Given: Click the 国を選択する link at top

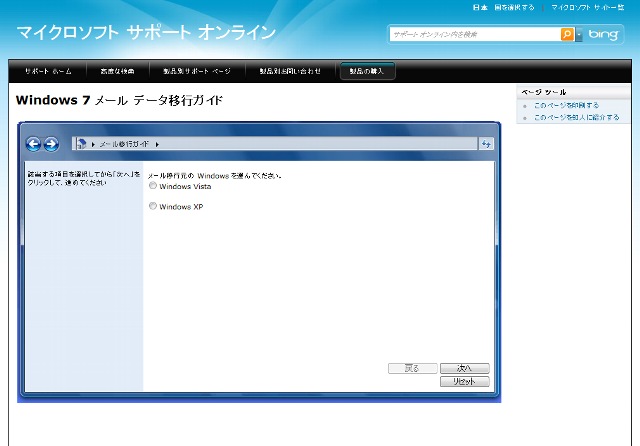Looking at the screenshot, I should 514,7.
